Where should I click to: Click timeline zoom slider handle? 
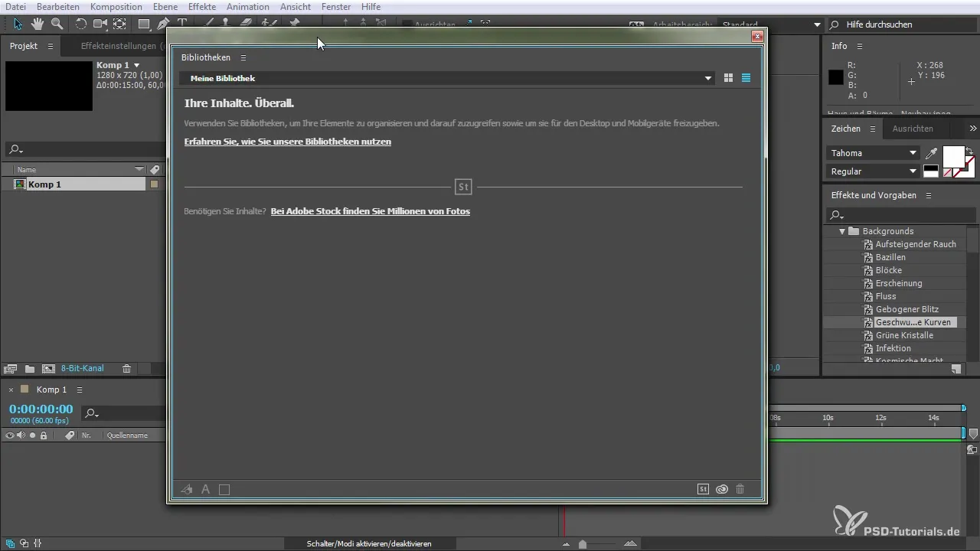pyautogui.click(x=583, y=544)
